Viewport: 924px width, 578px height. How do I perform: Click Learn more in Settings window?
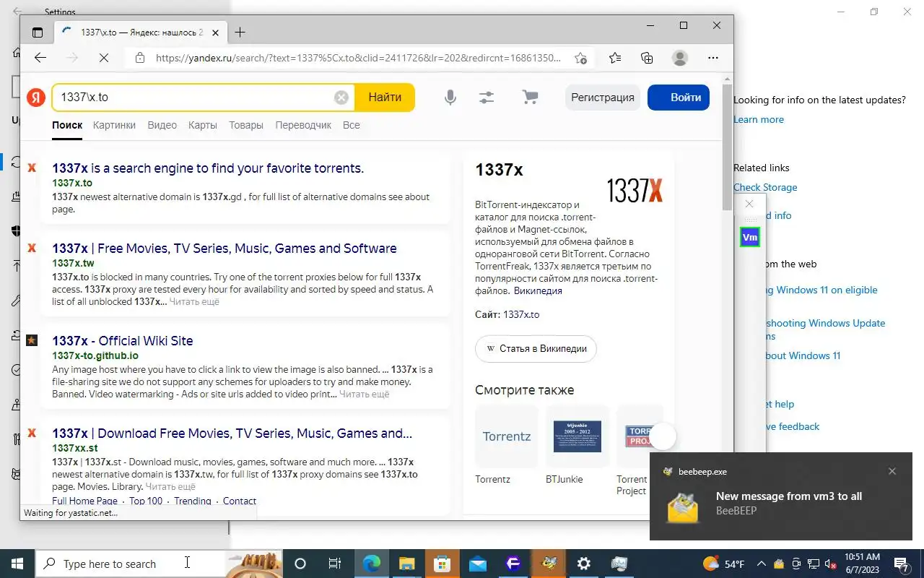point(759,120)
